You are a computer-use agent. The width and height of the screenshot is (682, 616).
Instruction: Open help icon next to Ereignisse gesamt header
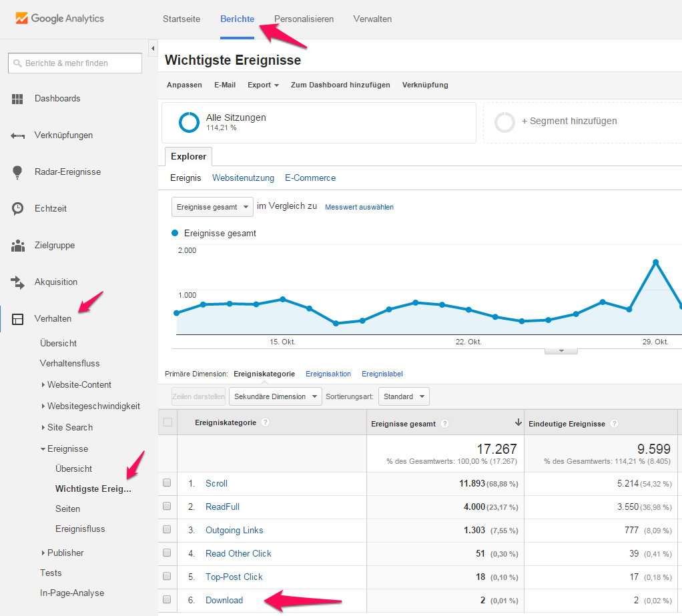444,423
